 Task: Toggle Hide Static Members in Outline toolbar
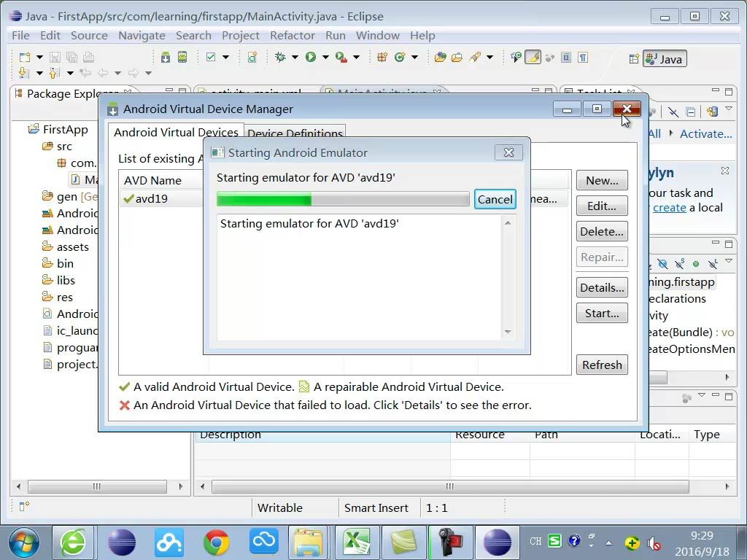coord(679,263)
